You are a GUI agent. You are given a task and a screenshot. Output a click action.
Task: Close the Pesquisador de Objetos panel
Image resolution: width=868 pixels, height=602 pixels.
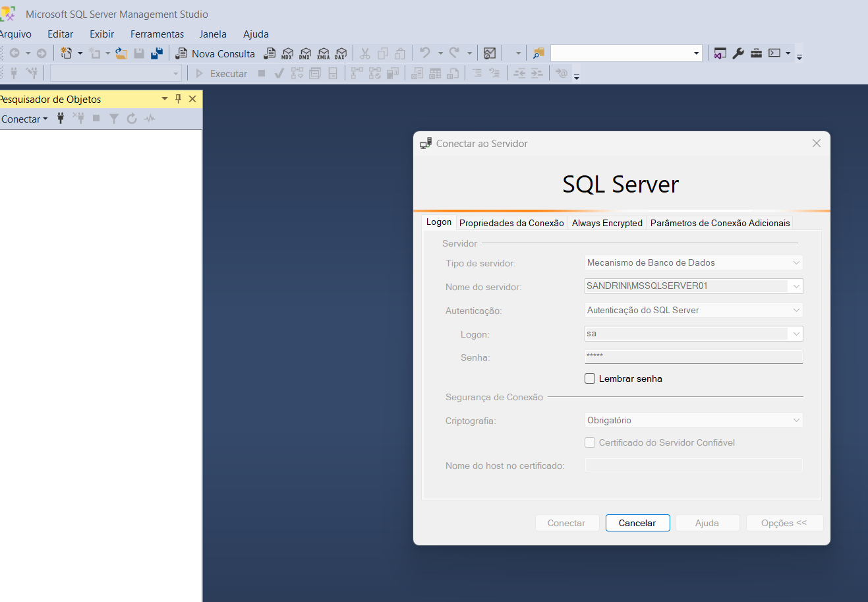click(192, 99)
